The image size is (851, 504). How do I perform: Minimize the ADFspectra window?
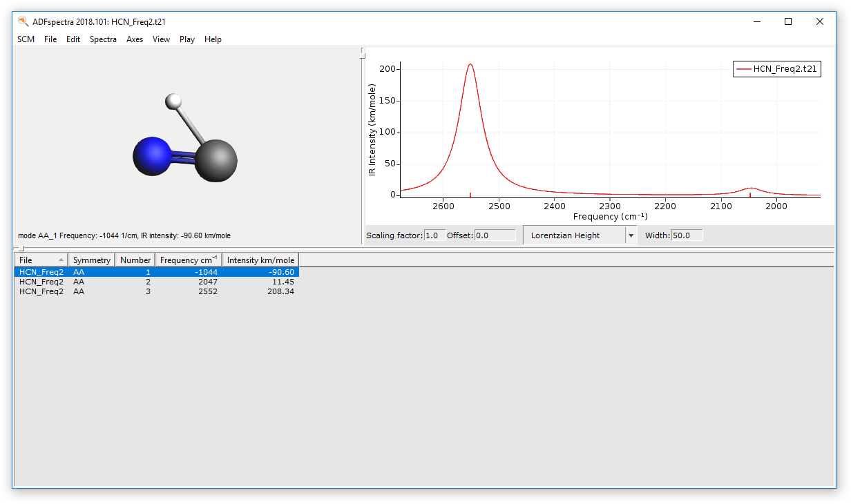[756, 21]
